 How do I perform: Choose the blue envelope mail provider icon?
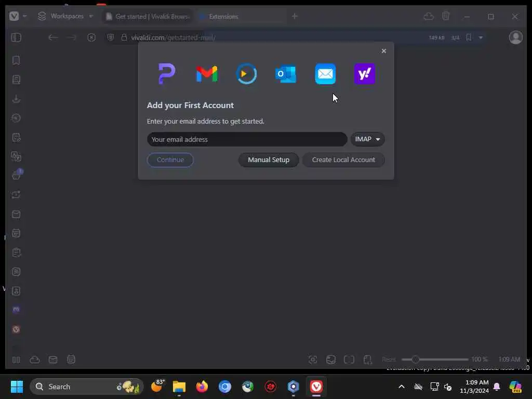pyautogui.click(x=325, y=74)
